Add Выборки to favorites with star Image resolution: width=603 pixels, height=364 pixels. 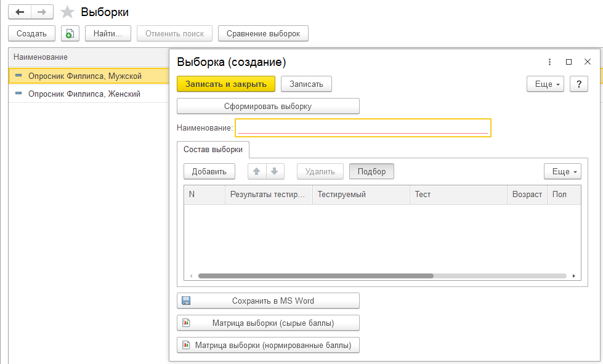point(68,12)
